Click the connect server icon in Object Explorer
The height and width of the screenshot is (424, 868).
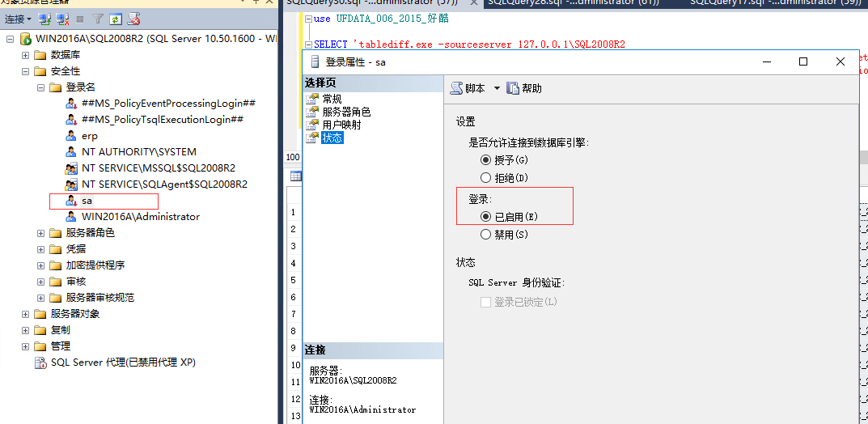pyautogui.click(x=44, y=19)
